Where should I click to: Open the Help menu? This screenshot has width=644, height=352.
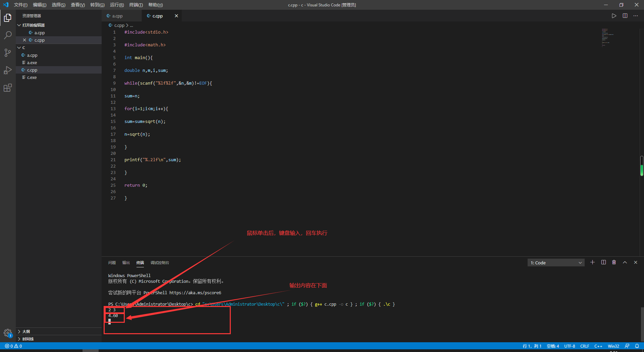pyautogui.click(x=156, y=5)
